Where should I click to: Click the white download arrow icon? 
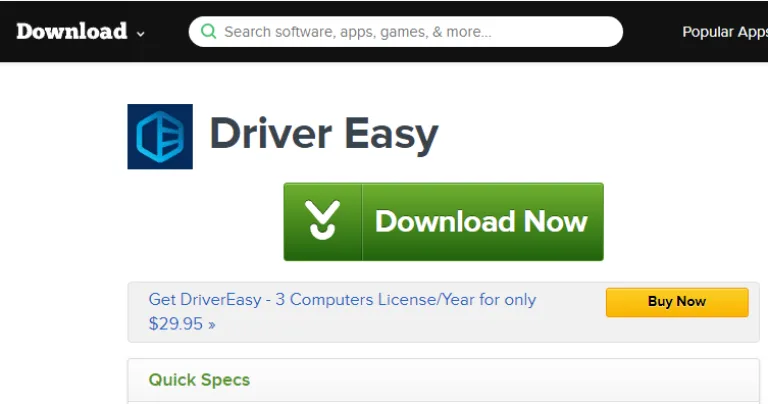(x=322, y=220)
